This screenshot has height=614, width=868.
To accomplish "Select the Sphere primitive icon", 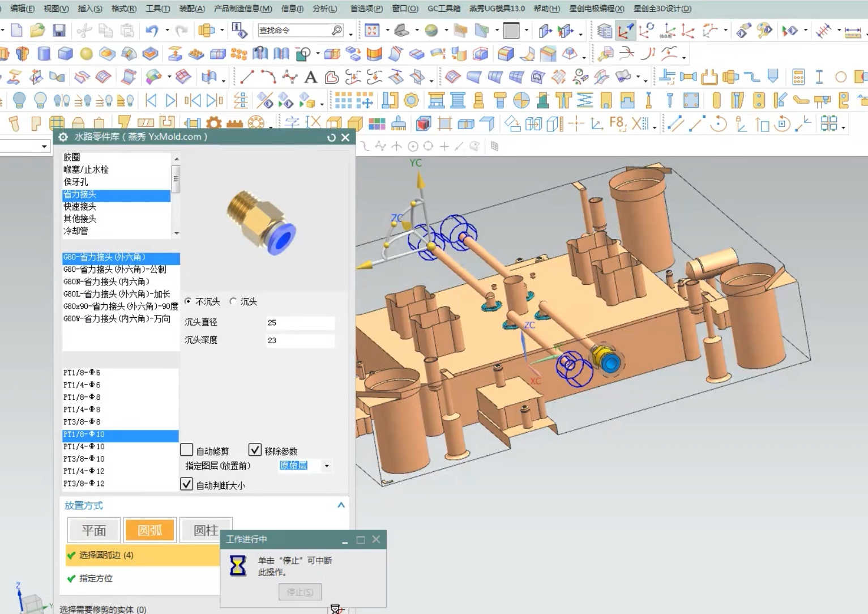I will point(86,54).
